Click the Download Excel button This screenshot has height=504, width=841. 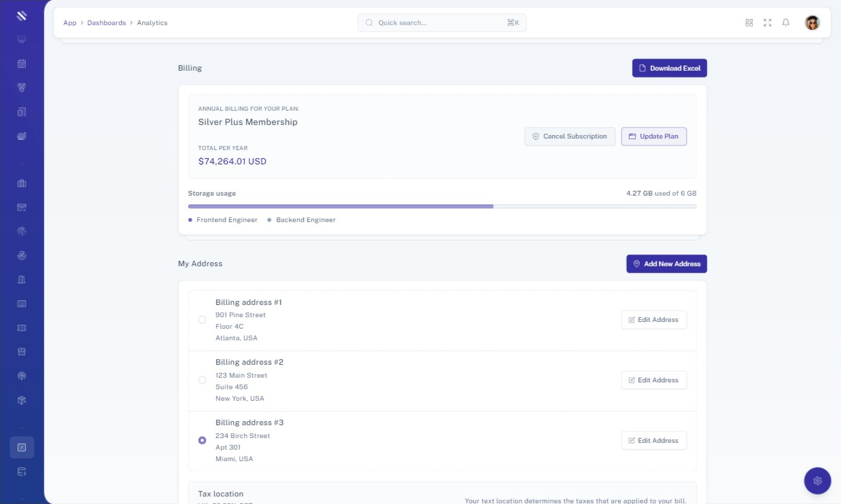pos(669,68)
